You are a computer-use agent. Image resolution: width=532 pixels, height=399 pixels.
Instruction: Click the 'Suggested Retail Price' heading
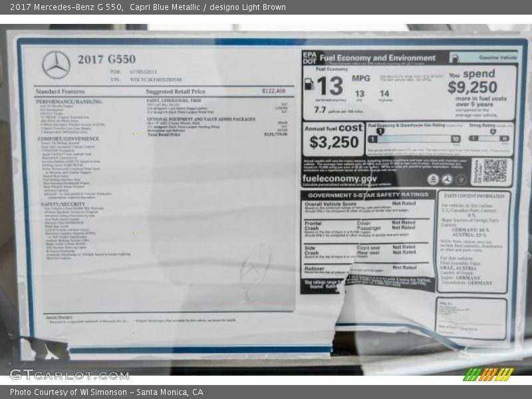pyautogui.click(x=176, y=92)
